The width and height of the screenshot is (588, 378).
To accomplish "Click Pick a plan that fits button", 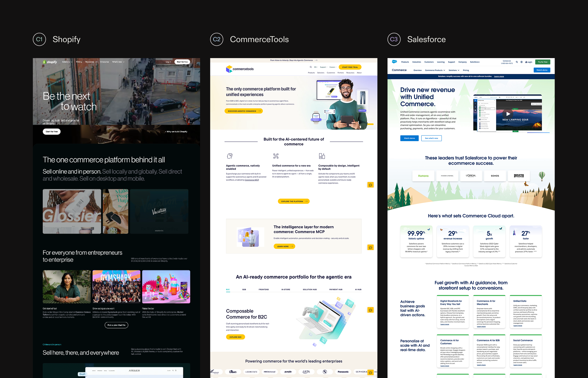I will (117, 325).
